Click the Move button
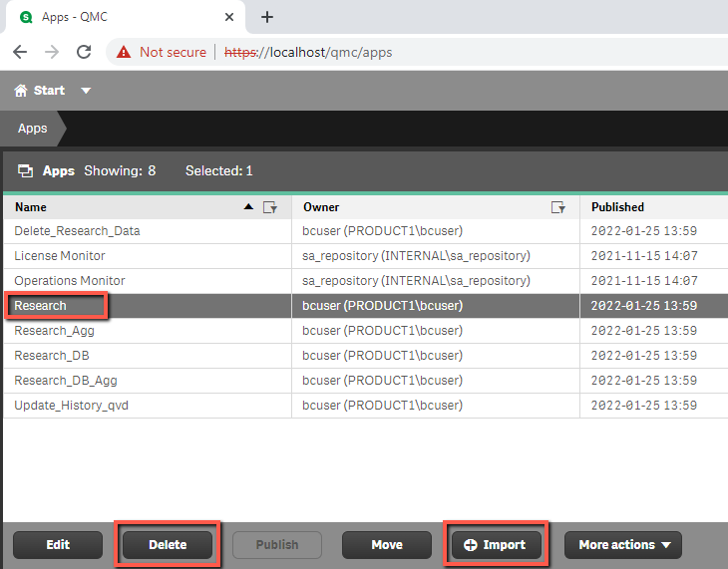 387,545
